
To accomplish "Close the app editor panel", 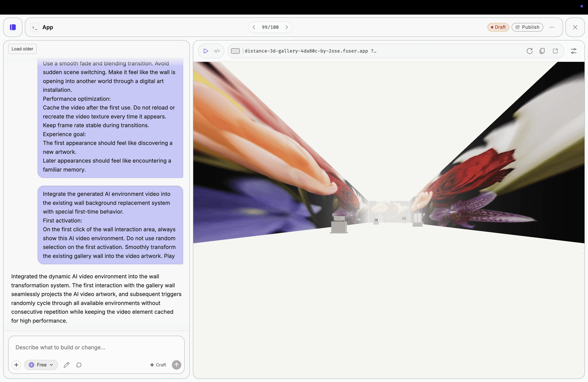I will [575, 27].
